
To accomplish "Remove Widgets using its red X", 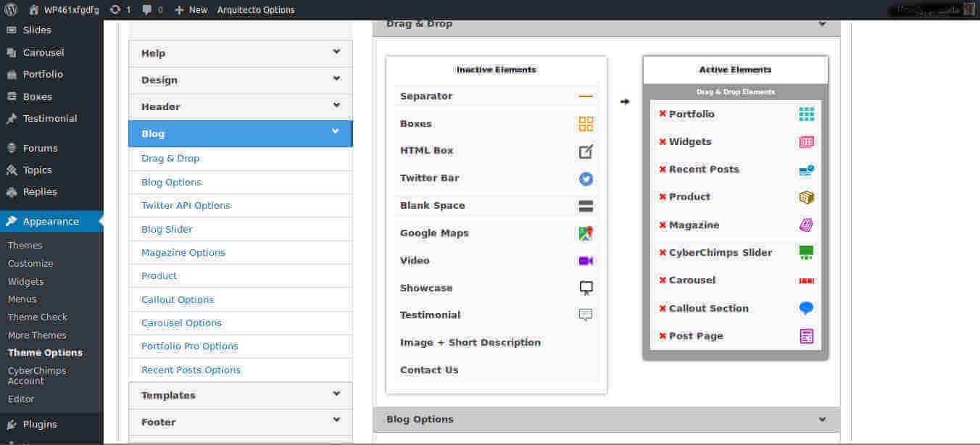I will (663, 142).
